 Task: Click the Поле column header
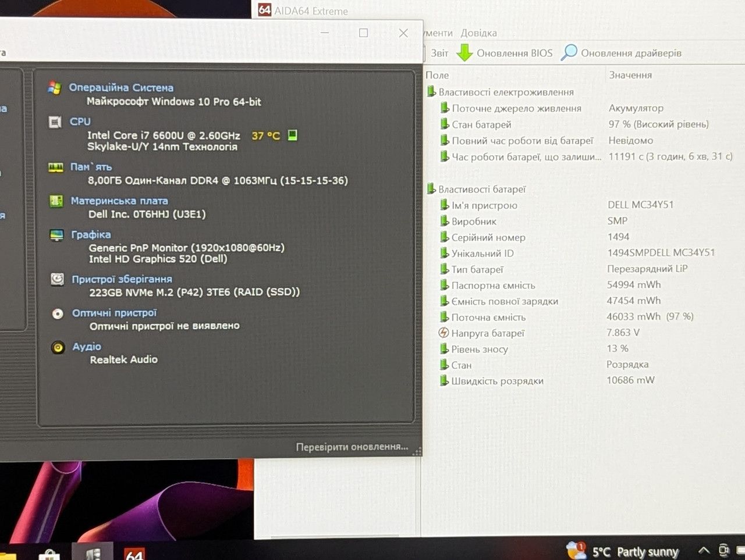pyautogui.click(x=437, y=75)
